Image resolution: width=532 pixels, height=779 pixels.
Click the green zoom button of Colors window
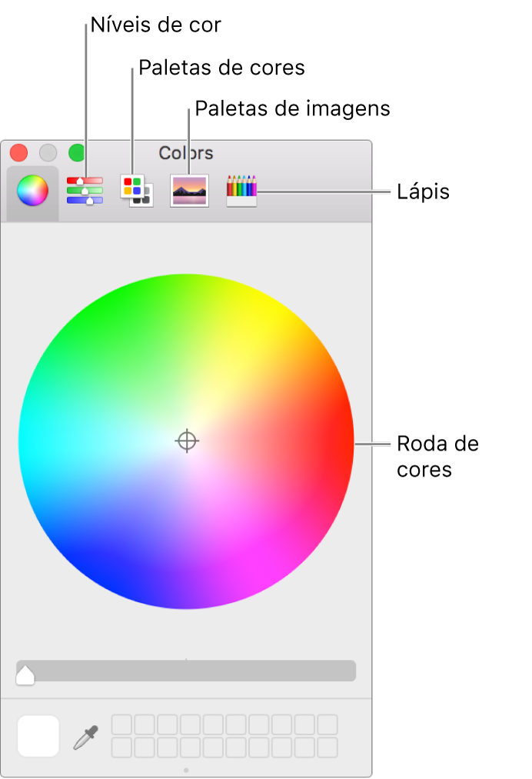[x=77, y=153]
